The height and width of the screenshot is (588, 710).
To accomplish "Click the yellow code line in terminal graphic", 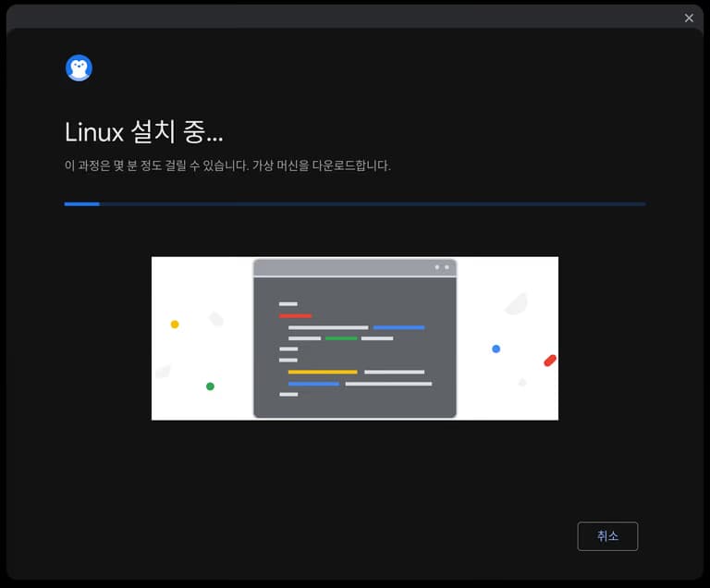I will [322, 372].
